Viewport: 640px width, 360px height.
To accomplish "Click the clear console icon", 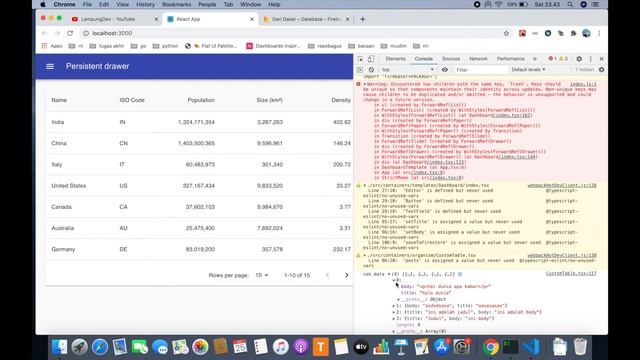I will [x=371, y=70].
